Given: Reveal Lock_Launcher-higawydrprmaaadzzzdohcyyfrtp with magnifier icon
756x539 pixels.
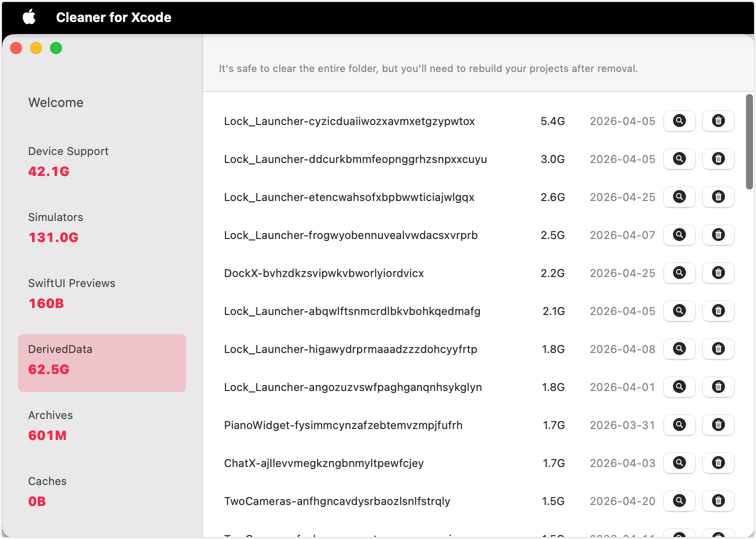Looking at the screenshot, I should coord(679,349).
